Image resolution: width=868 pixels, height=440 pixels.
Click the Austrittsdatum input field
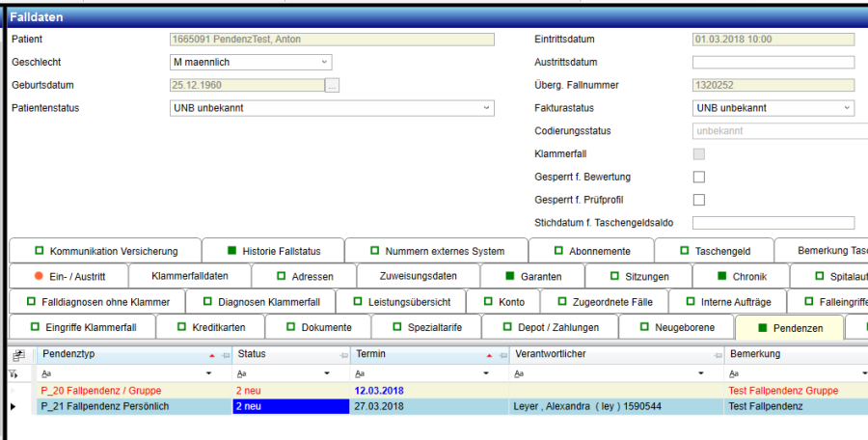click(773, 62)
